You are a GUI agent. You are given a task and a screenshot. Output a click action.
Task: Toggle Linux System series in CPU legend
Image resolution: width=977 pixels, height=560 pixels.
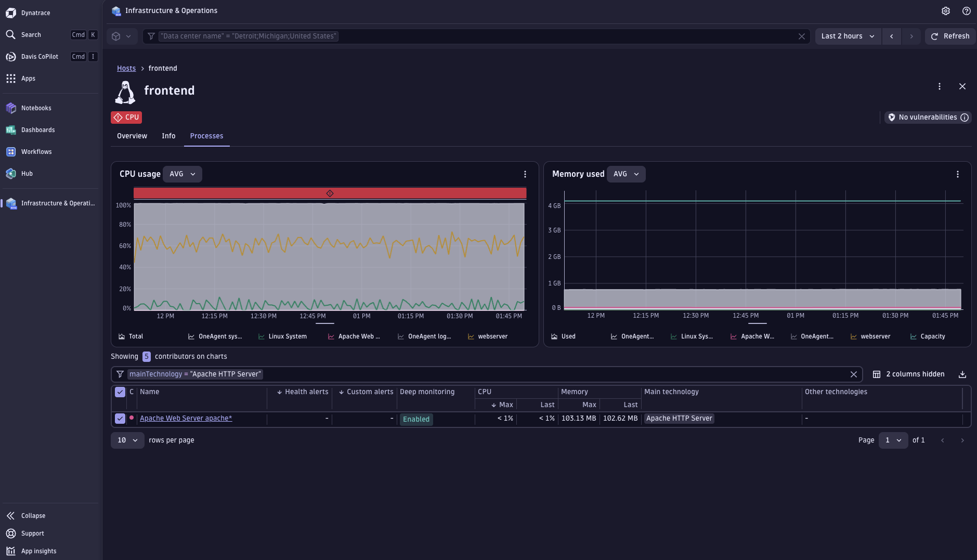(282, 336)
